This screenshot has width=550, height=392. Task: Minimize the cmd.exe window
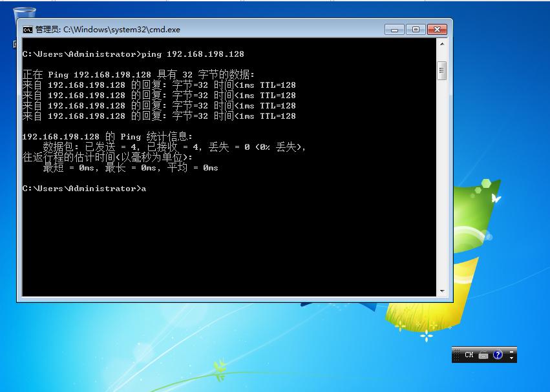pyautogui.click(x=394, y=30)
